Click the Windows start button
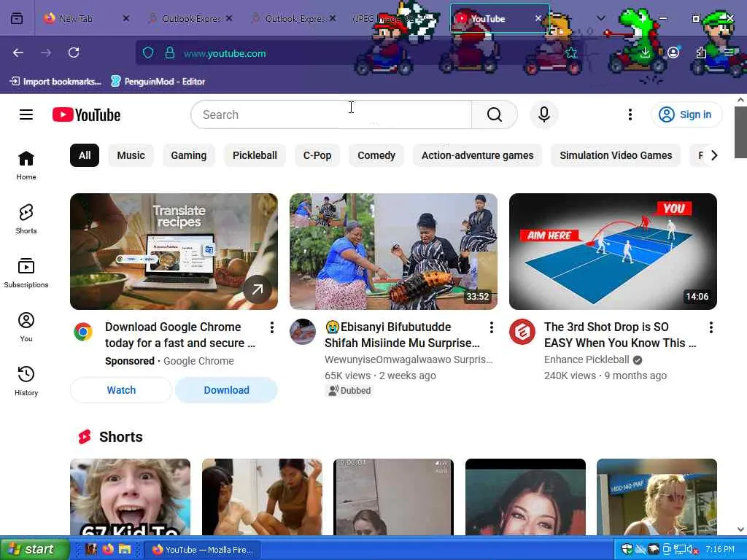 (34, 549)
